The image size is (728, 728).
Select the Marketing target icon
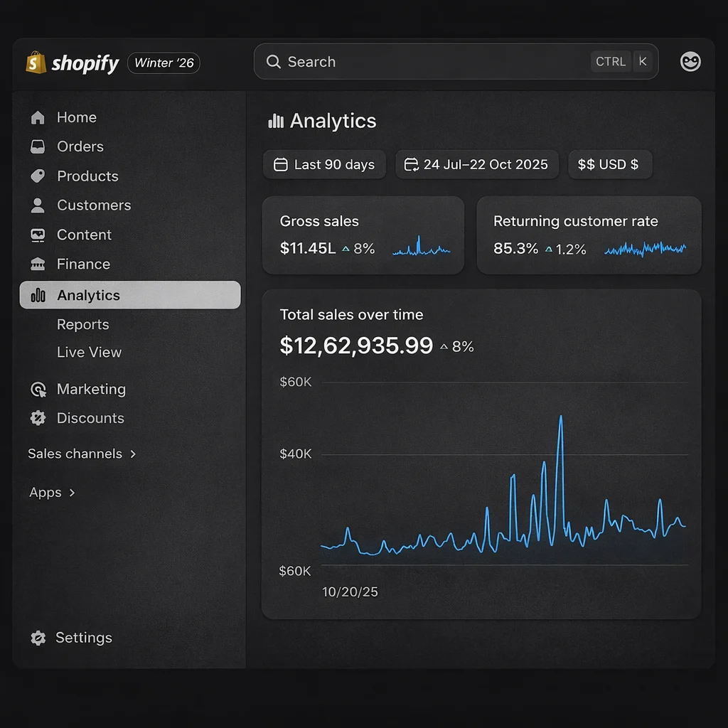click(x=38, y=390)
